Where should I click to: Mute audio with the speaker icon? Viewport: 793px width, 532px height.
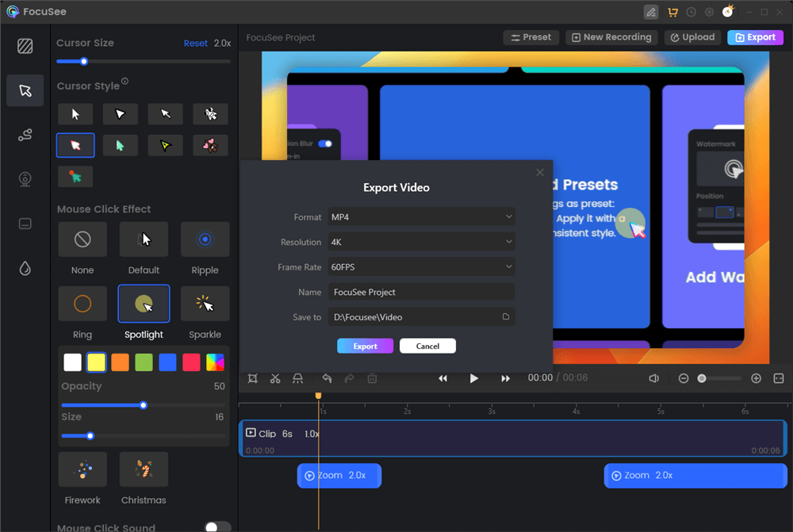pyautogui.click(x=654, y=378)
